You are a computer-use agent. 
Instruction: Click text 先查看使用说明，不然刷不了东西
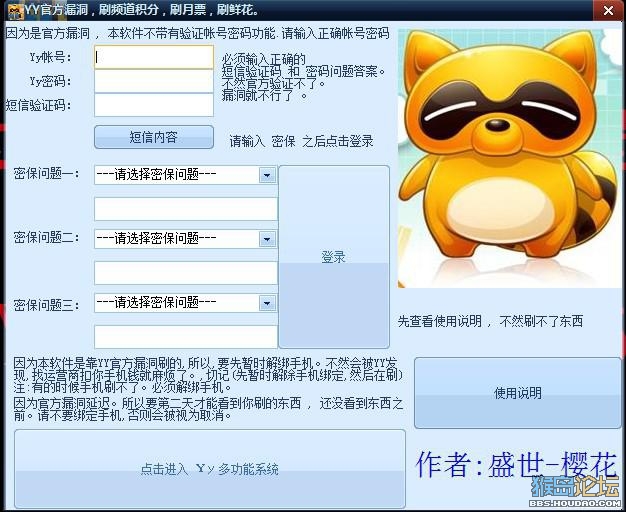tap(490, 321)
